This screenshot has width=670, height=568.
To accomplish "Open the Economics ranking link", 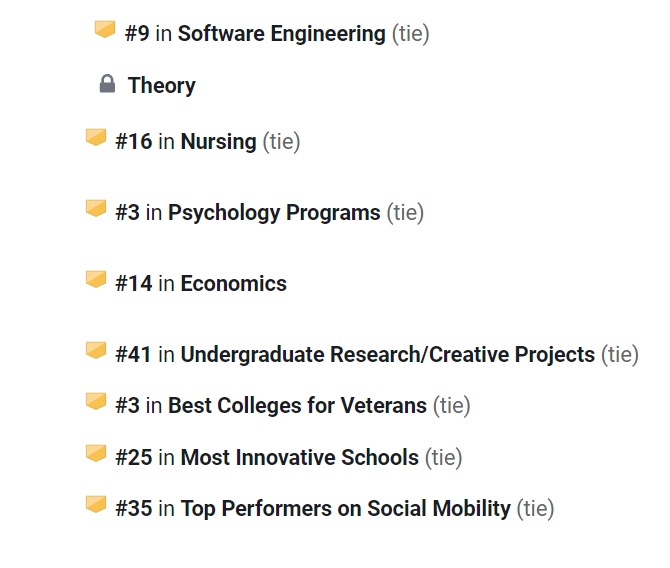I will tap(233, 283).
